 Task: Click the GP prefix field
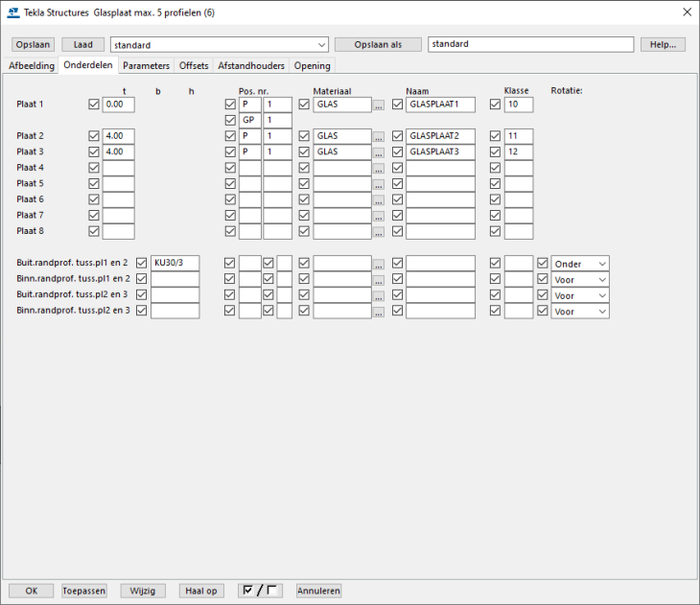[x=250, y=121]
